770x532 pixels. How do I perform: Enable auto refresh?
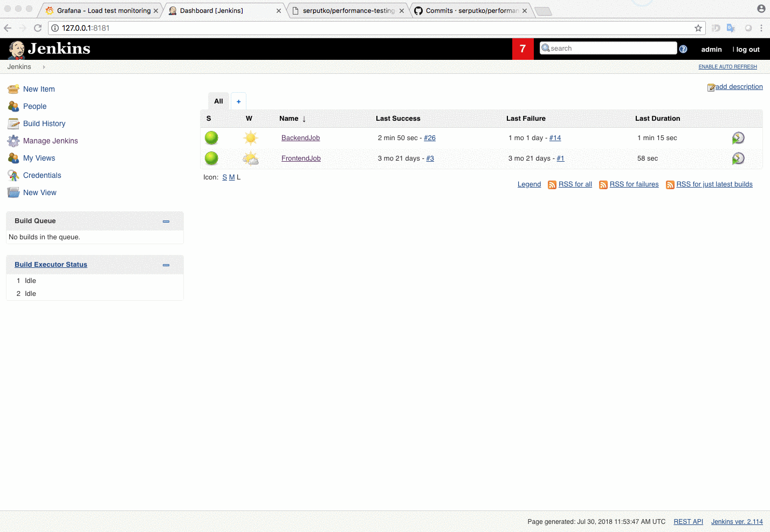[x=727, y=67]
